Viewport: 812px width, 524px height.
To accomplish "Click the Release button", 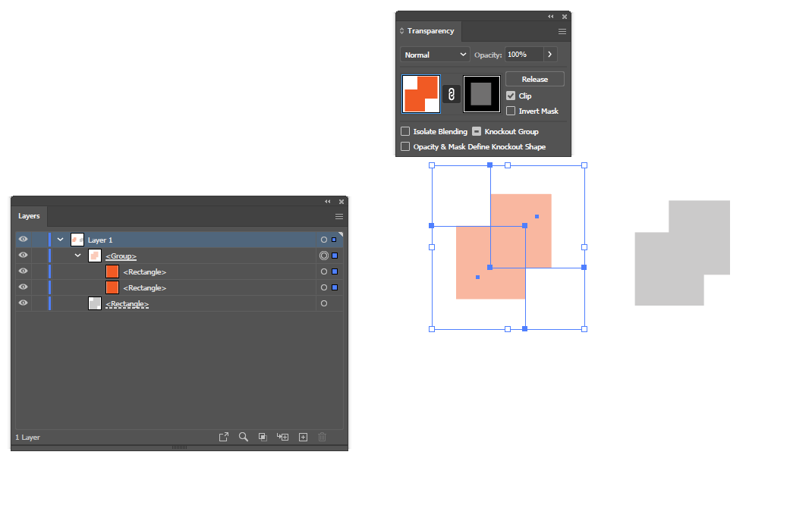I will [534, 78].
